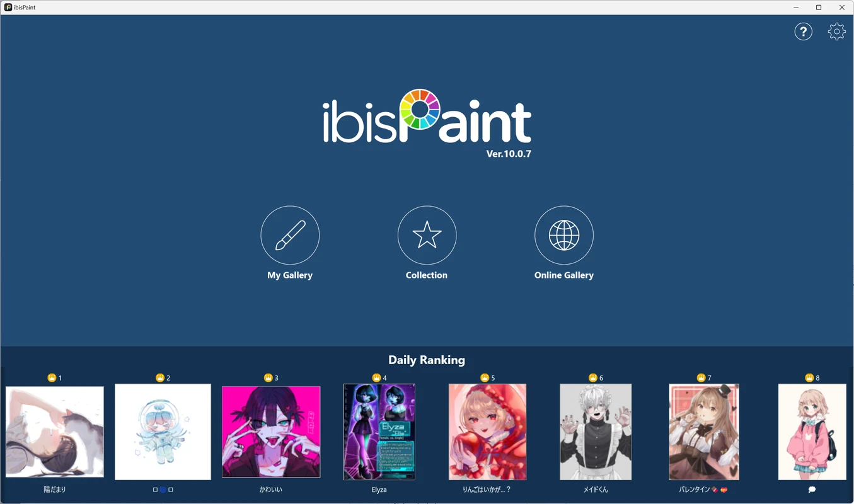Select the Collection label text
The width and height of the screenshot is (854, 504).
click(427, 275)
